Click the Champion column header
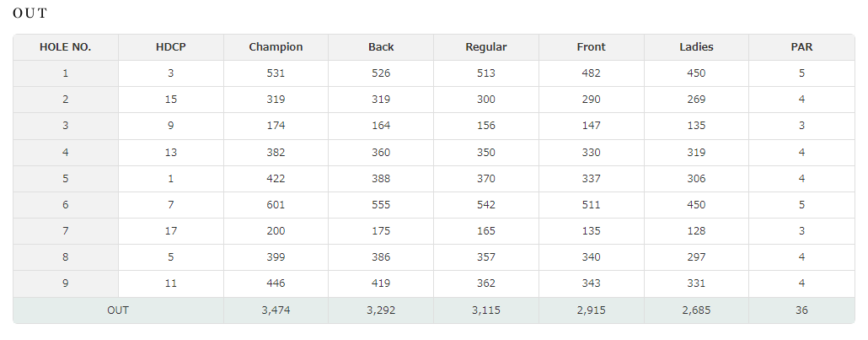The height and width of the screenshot is (340, 868). [x=276, y=47]
